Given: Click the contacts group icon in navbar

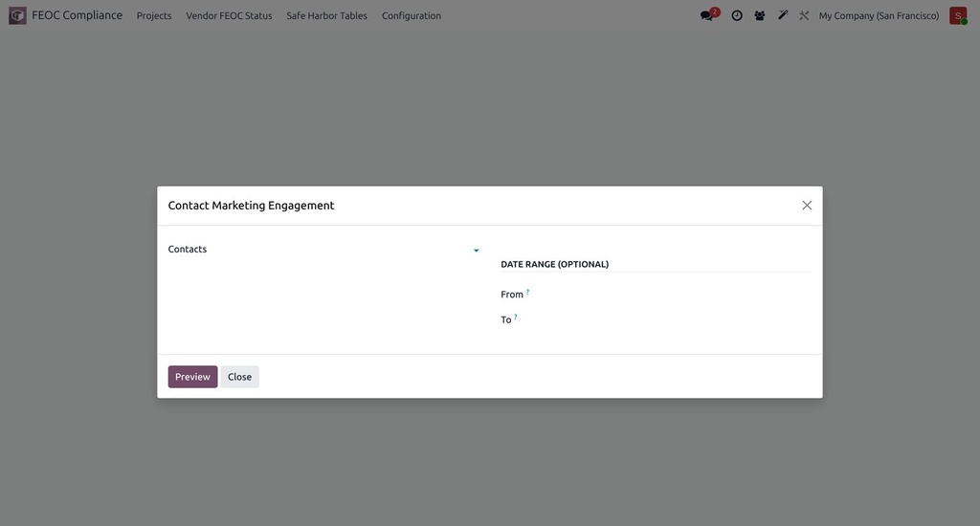Looking at the screenshot, I should click(x=759, y=15).
